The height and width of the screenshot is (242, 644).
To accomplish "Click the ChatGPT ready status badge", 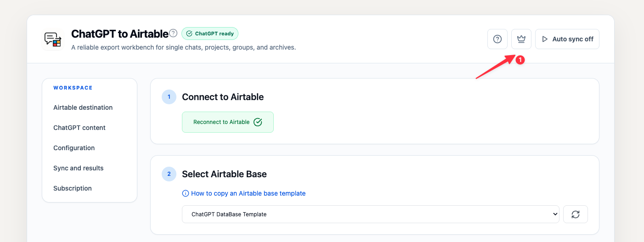I will [210, 34].
